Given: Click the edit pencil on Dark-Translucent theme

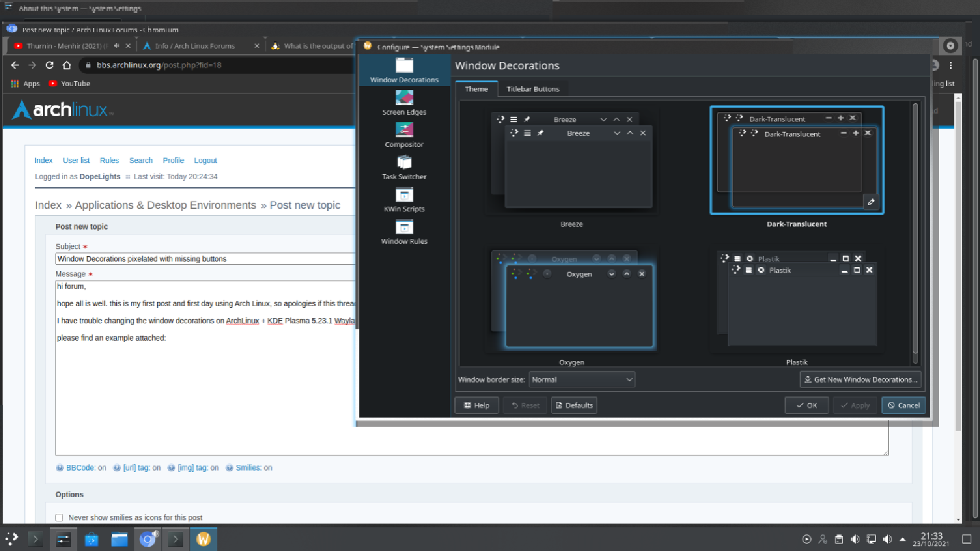Looking at the screenshot, I should click(x=871, y=202).
